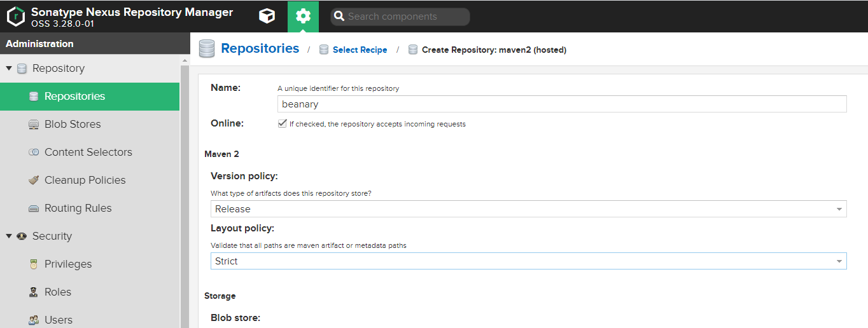Click the Name field containing beanary
Screen dimensions: 868x328
pos(562,104)
